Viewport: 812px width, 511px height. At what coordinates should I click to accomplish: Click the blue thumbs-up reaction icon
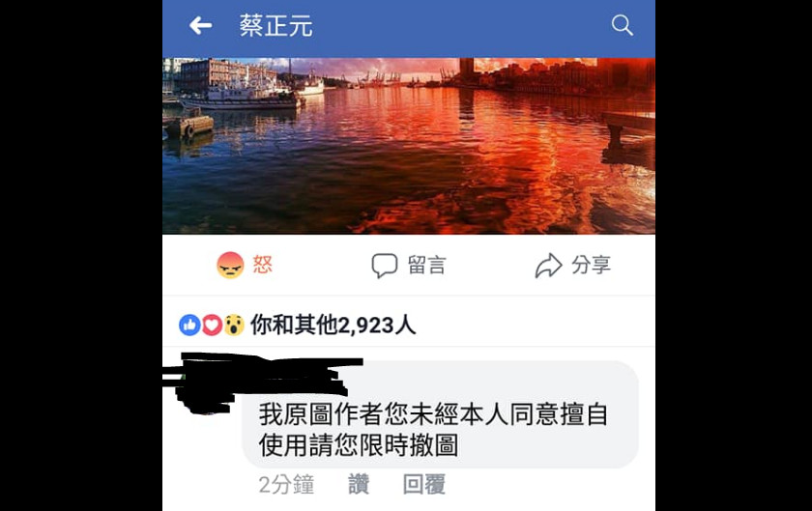pos(189,326)
